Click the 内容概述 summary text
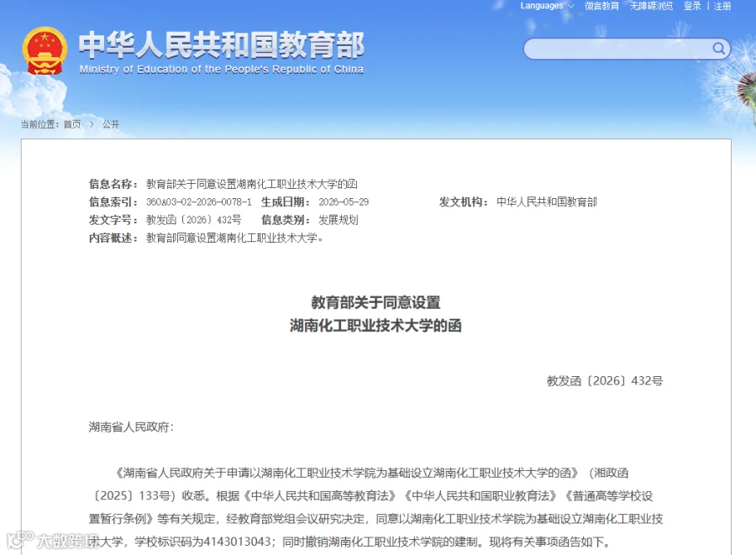 point(234,238)
